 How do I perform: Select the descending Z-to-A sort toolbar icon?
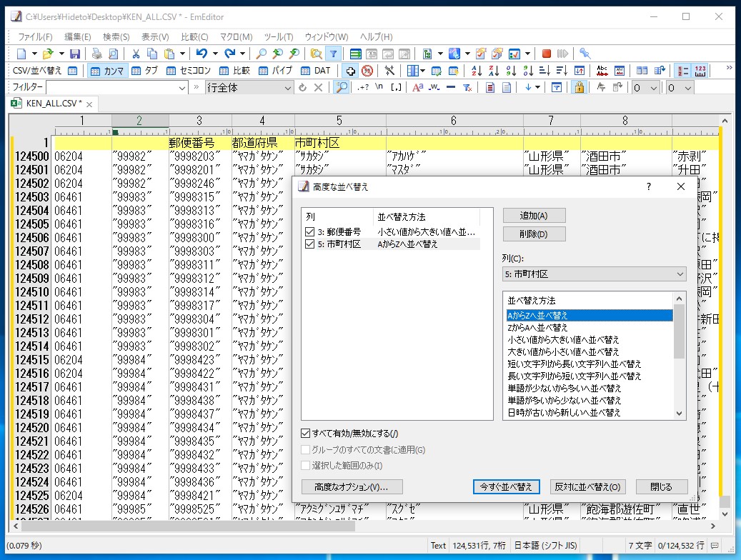(494, 71)
